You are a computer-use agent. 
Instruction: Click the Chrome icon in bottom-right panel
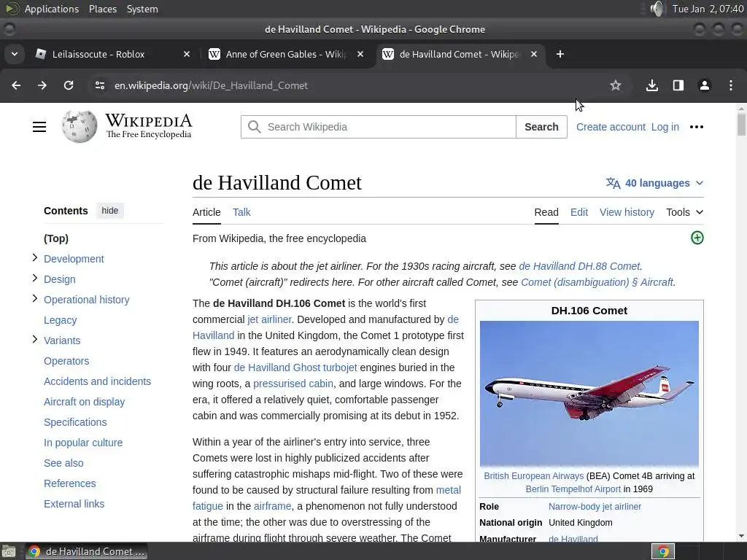[x=663, y=551]
